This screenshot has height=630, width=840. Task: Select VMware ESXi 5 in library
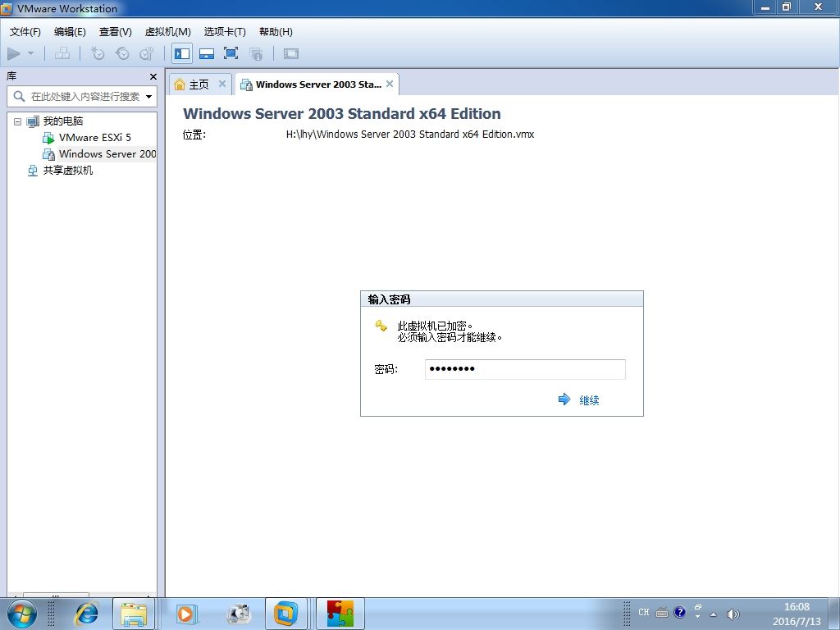95,138
